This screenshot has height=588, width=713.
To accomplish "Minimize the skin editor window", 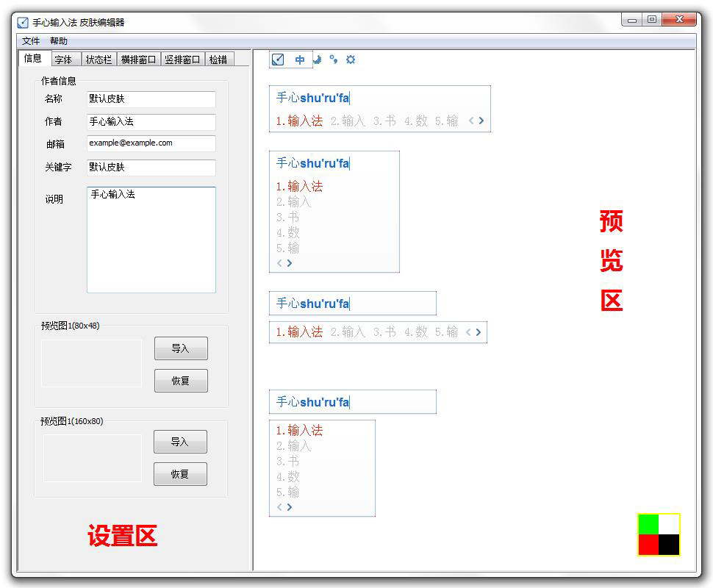I will (x=632, y=20).
